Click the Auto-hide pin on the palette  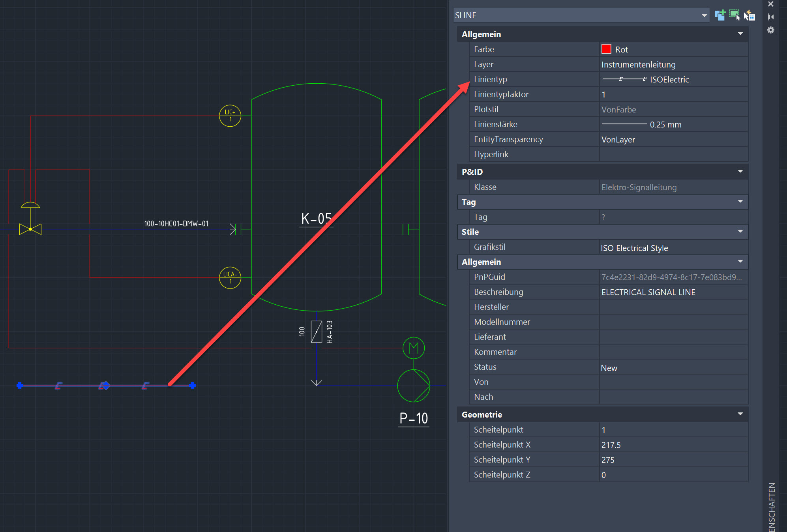point(770,17)
